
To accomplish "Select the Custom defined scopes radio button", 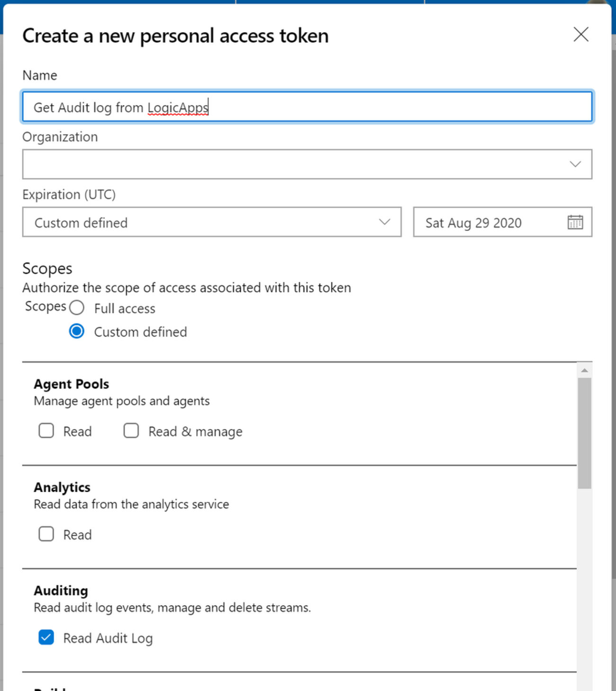I will coord(77,331).
